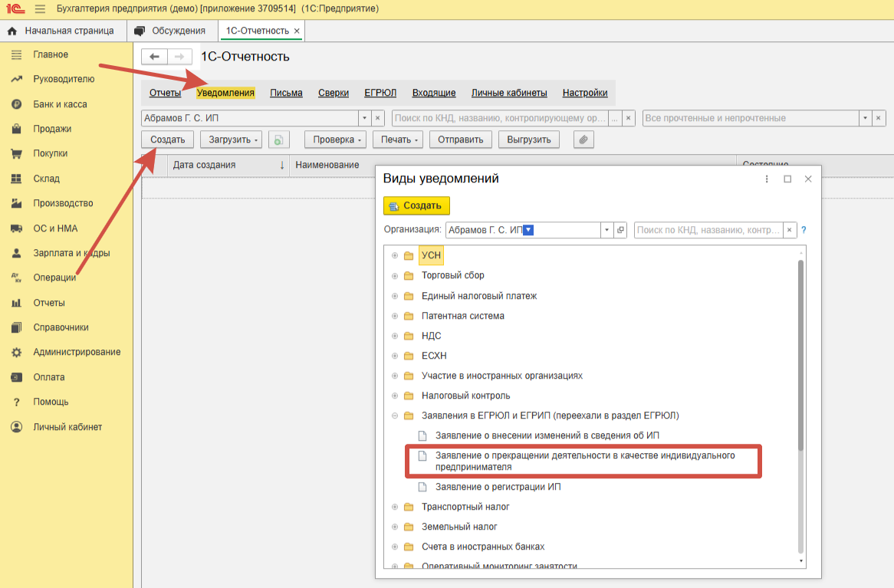Clear the dialog search field
This screenshot has height=588, width=894.
pos(789,230)
